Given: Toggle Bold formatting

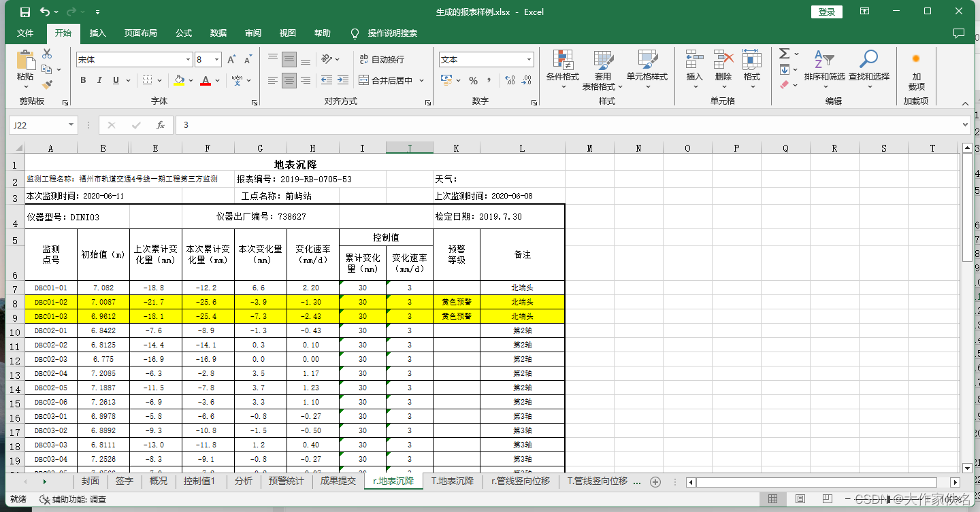Looking at the screenshot, I should pyautogui.click(x=83, y=80).
